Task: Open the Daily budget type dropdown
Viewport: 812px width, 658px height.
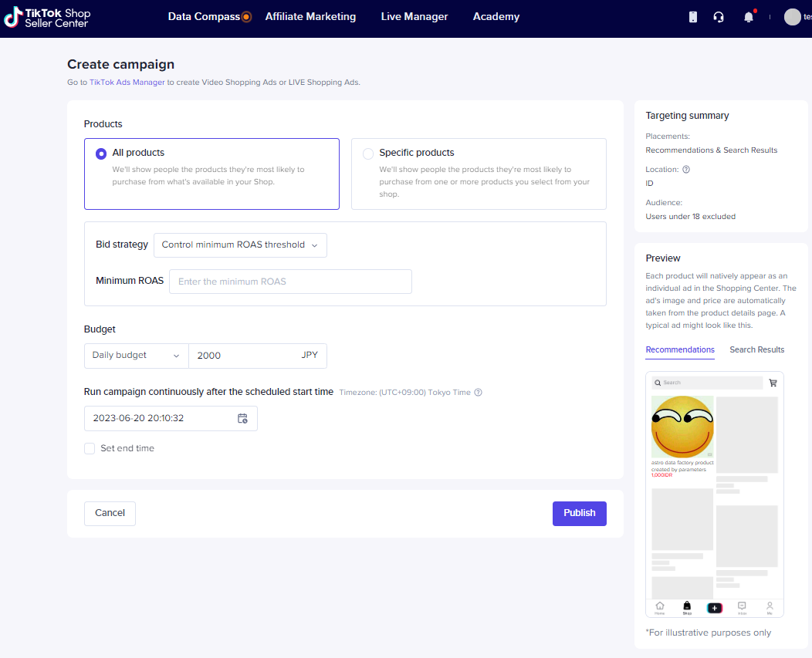Action: (136, 356)
